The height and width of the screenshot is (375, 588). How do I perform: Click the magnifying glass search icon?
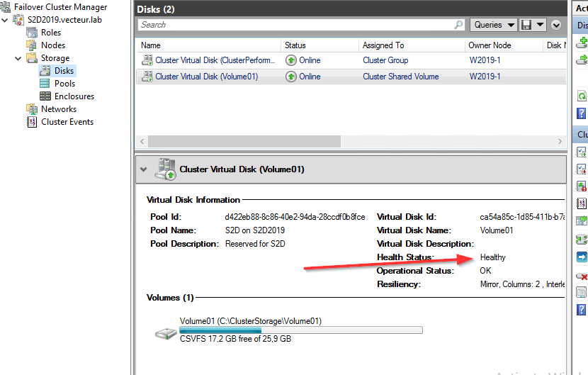458,25
